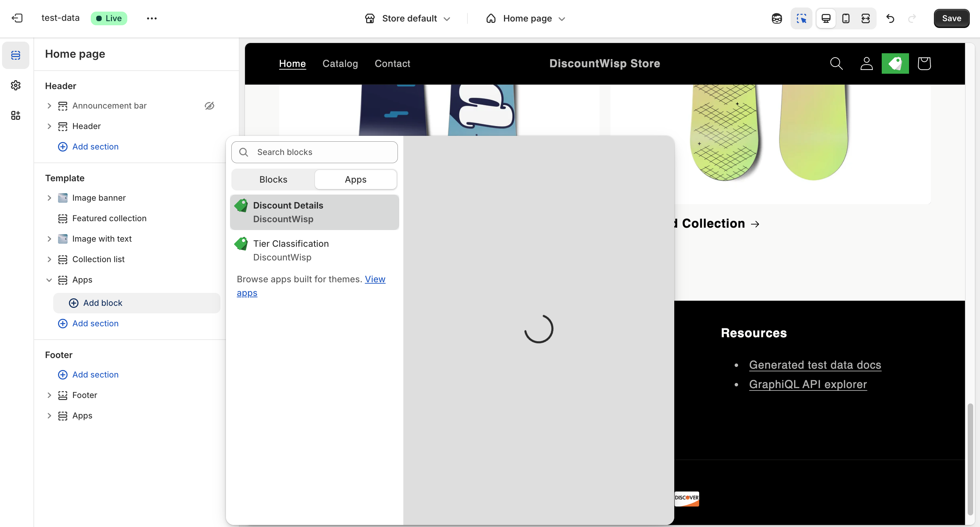The image size is (980, 527).
Task: Click the undo arrow icon
Action: click(890, 18)
